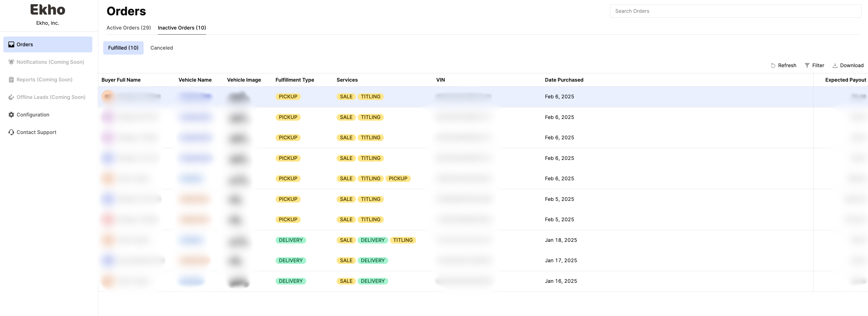Select the Inactive Orders (10) tab
The image size is (868, 316).
point(182,28)
